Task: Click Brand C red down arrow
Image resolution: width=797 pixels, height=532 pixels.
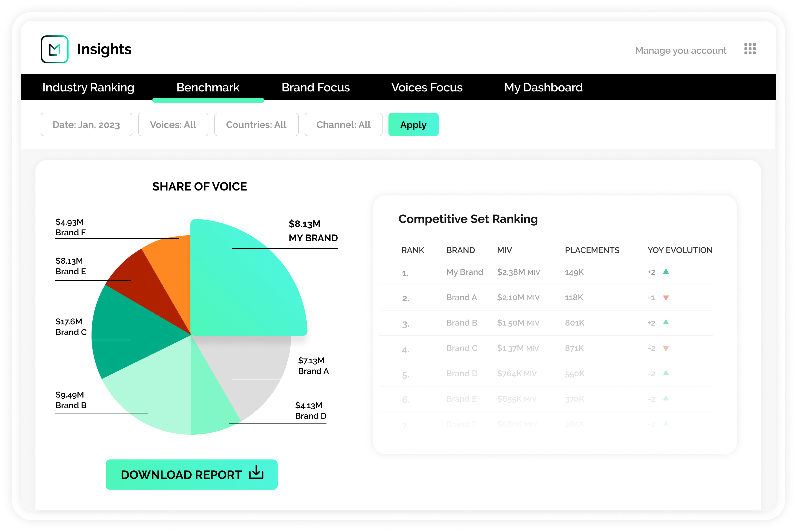Action: tap(666, 349)
